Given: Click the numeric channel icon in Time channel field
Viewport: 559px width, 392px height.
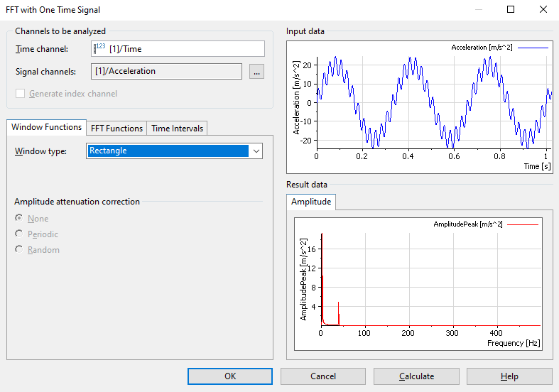Looking at the screenshot, I should [99, 48].
